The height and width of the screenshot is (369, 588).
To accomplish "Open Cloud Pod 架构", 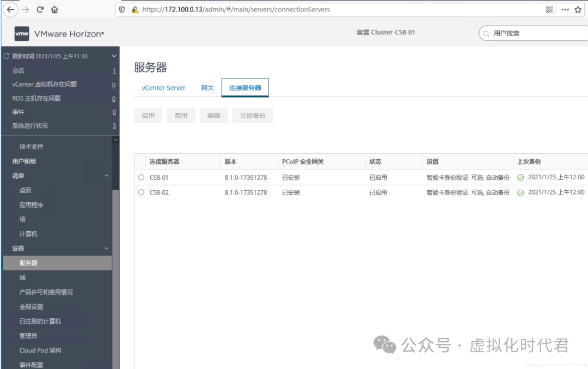I will click(x=40, y=350).
